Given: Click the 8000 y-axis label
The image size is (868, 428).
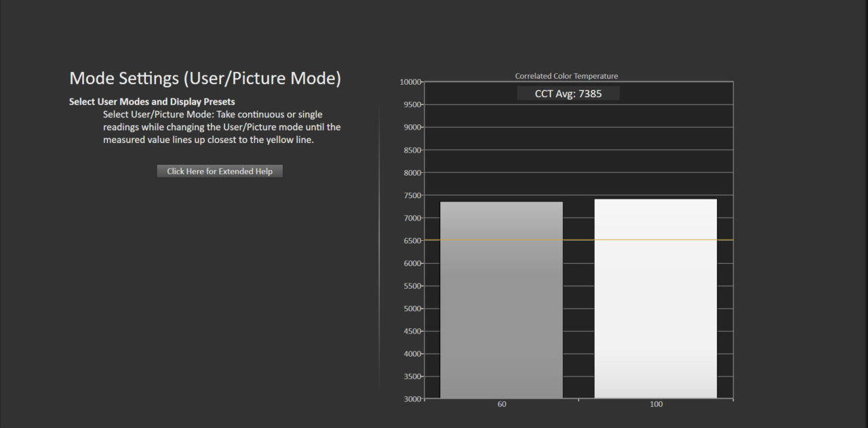Looking at the screenshot, I should point(412,173).
